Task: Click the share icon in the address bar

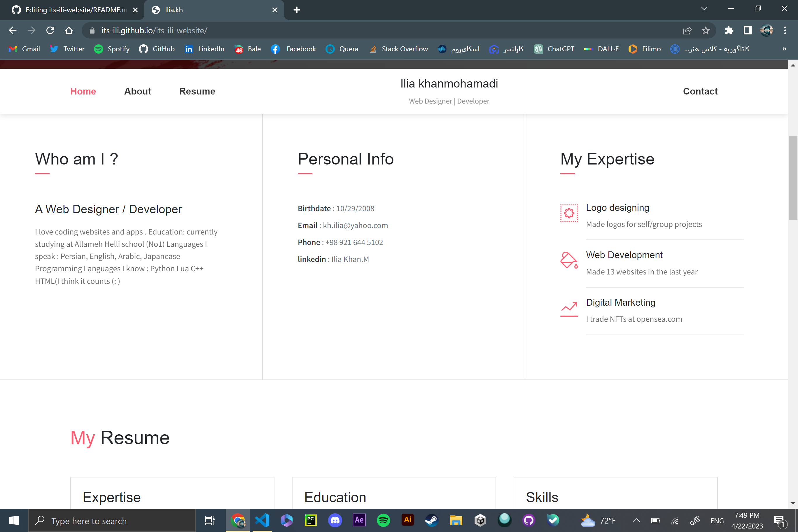Action: [x=687, y=30]
